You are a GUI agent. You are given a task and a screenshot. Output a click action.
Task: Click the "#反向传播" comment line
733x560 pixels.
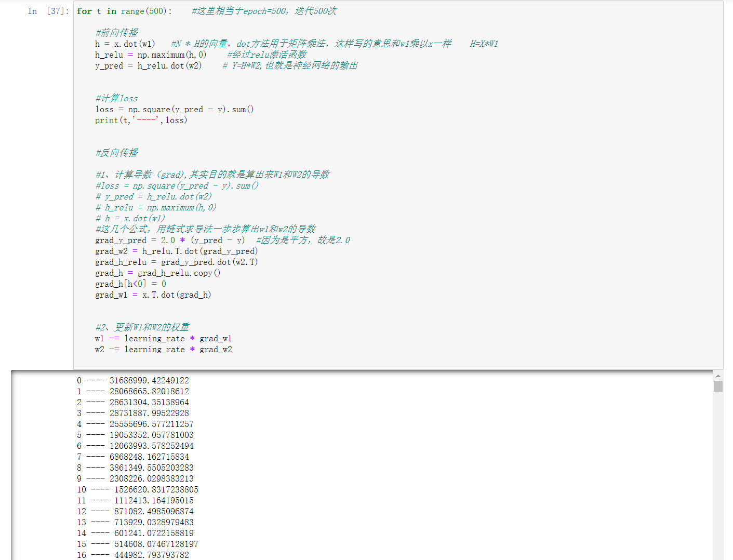point(114,152)
